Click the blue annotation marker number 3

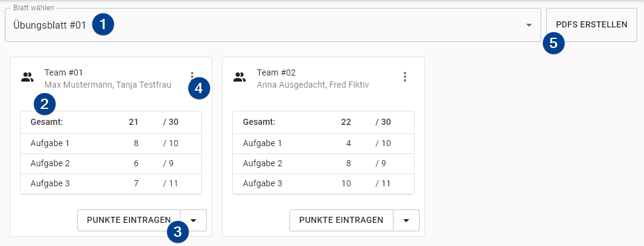178,232
